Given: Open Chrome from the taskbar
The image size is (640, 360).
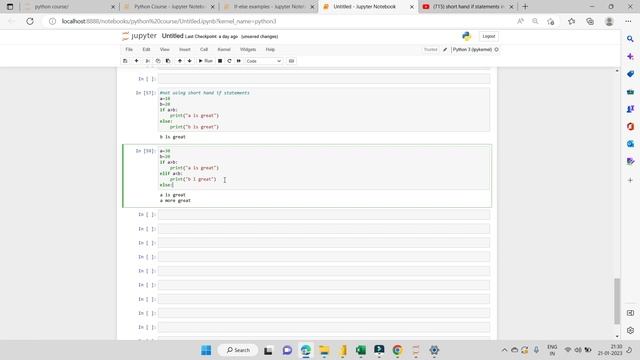Looking at the screenshot, I should (397, 350).
